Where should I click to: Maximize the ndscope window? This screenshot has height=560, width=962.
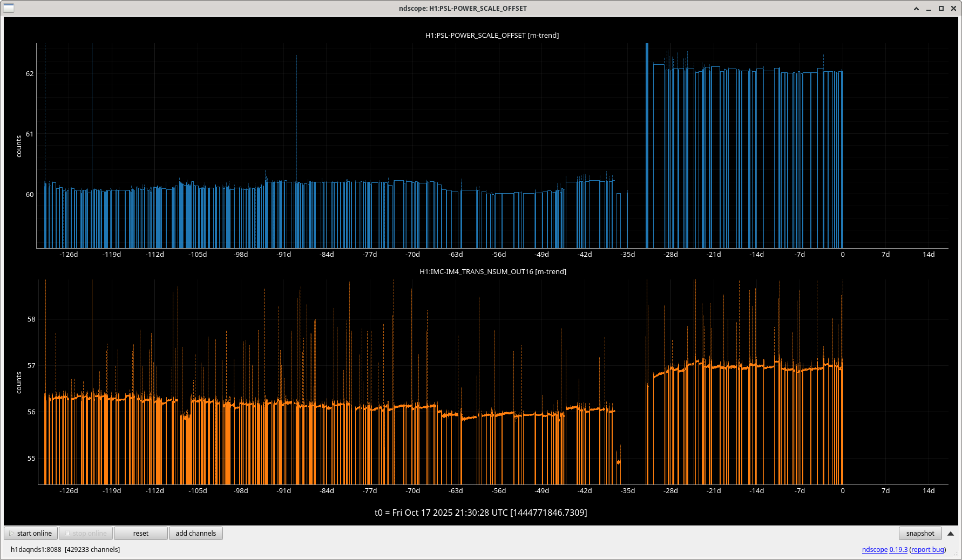pos(941,9)
